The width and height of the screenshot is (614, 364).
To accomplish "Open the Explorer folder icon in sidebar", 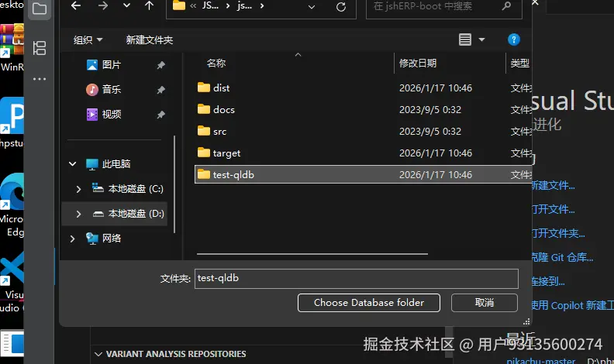I will coord(40,9).
